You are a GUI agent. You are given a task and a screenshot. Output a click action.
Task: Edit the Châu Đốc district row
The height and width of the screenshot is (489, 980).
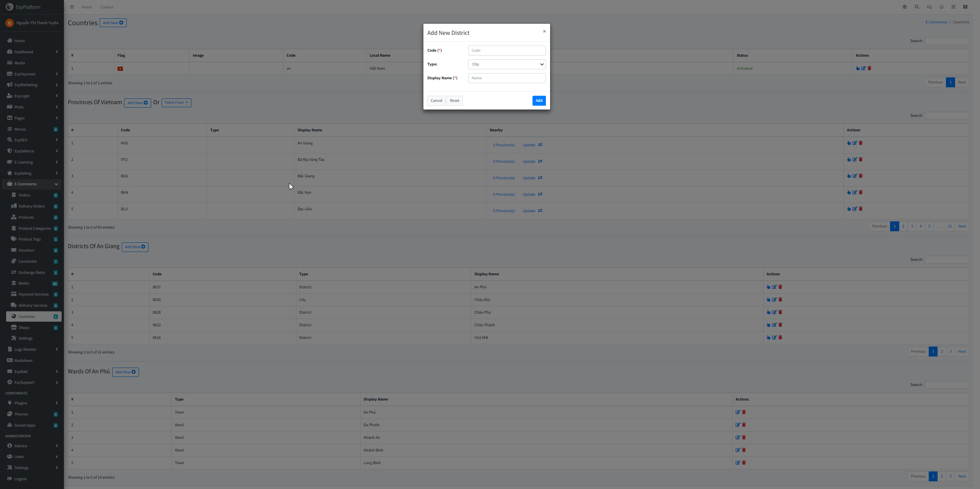[x=774, y=299]
